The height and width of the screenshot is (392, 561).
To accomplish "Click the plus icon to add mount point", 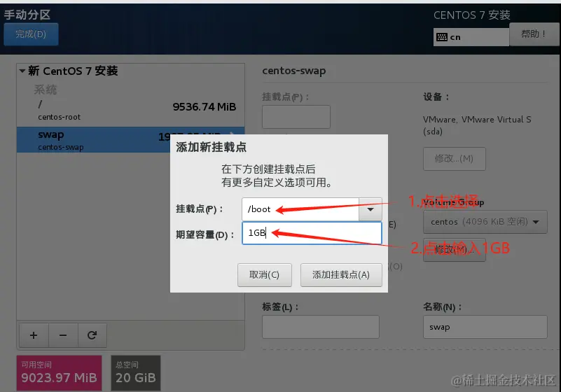I will click(34, 335).
